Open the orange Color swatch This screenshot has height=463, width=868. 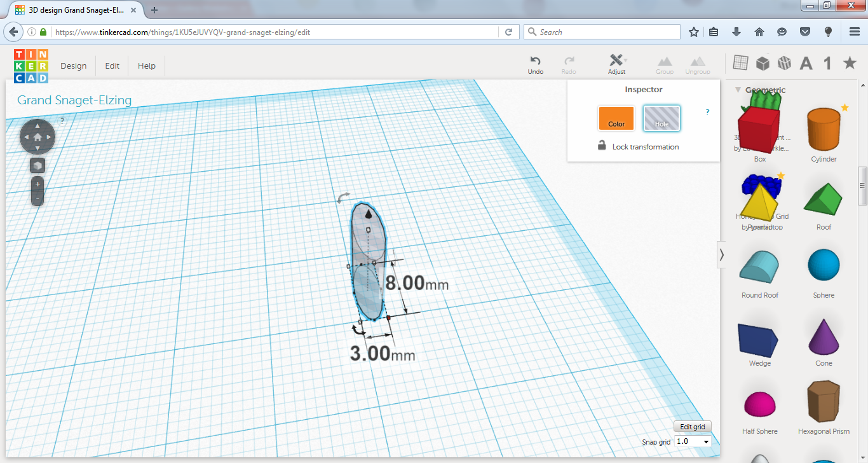click(616, 118)
